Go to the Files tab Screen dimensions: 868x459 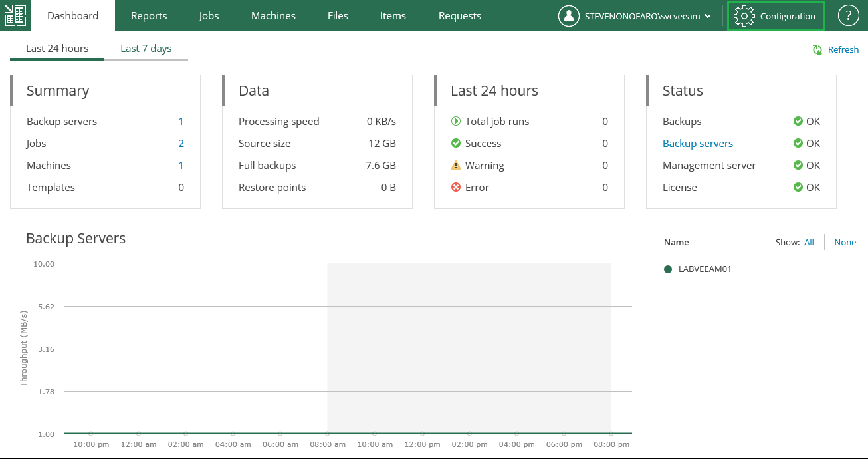click(x=338, y=16)
